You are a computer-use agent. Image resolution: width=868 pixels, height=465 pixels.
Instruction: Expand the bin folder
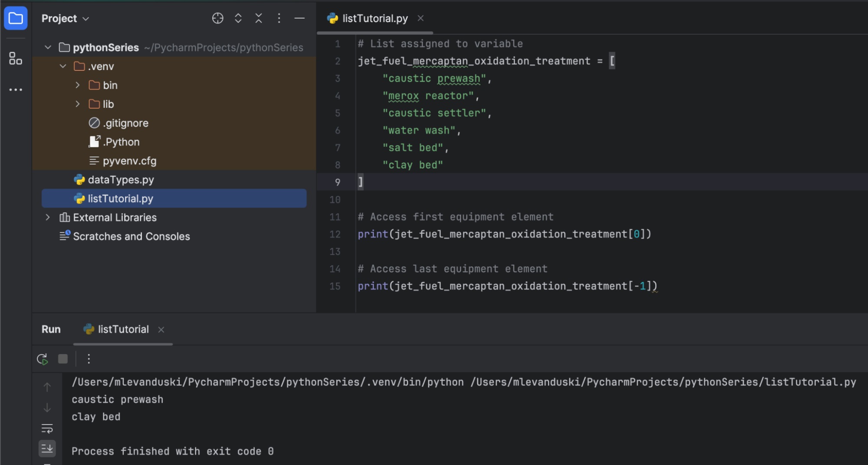click(78, 85)
